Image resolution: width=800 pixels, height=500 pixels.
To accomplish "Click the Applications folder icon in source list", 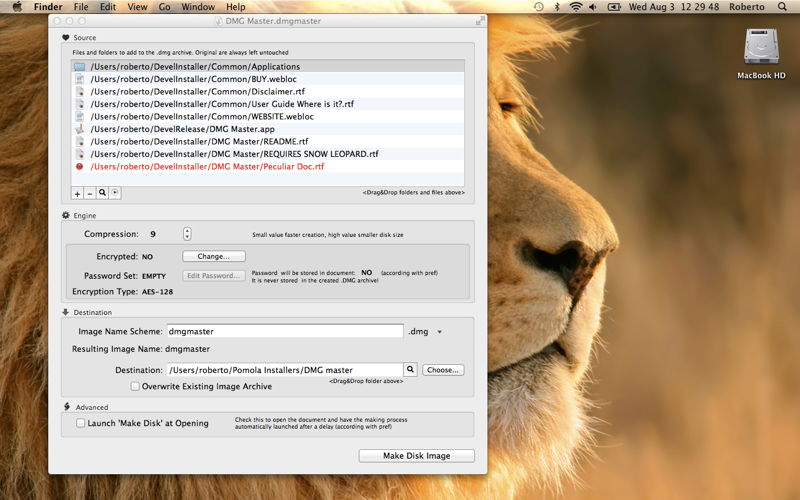I will point(80,66).
